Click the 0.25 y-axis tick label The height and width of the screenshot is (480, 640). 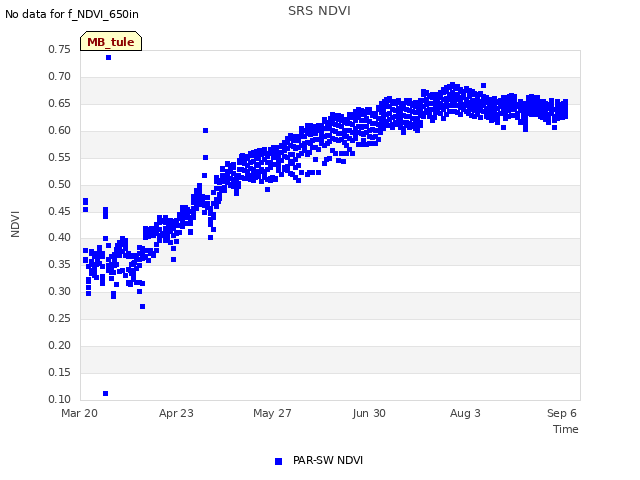click(59, 318)
